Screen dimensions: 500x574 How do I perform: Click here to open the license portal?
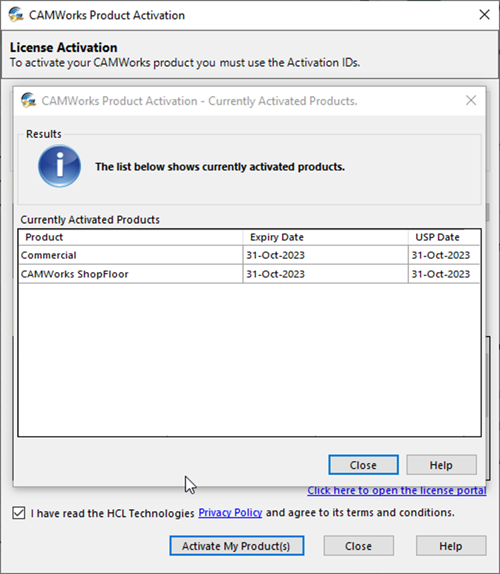click(397, 490)
